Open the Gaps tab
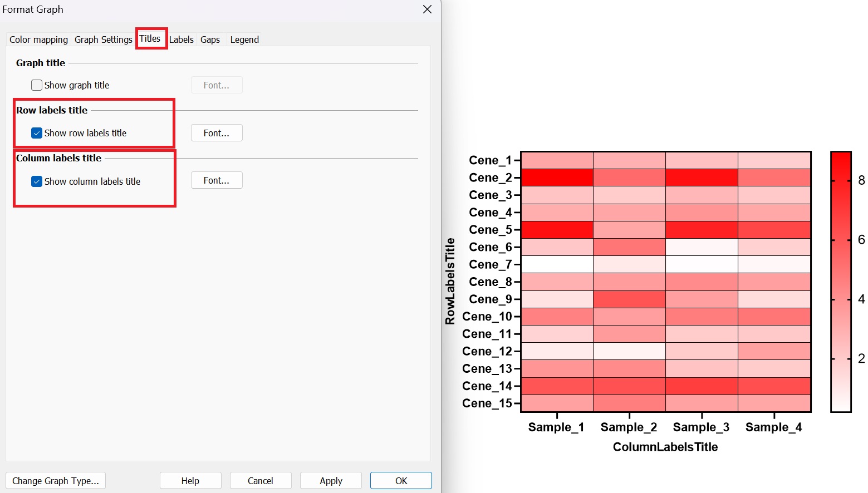Viewport: 868px width, 493px height. 210,40
